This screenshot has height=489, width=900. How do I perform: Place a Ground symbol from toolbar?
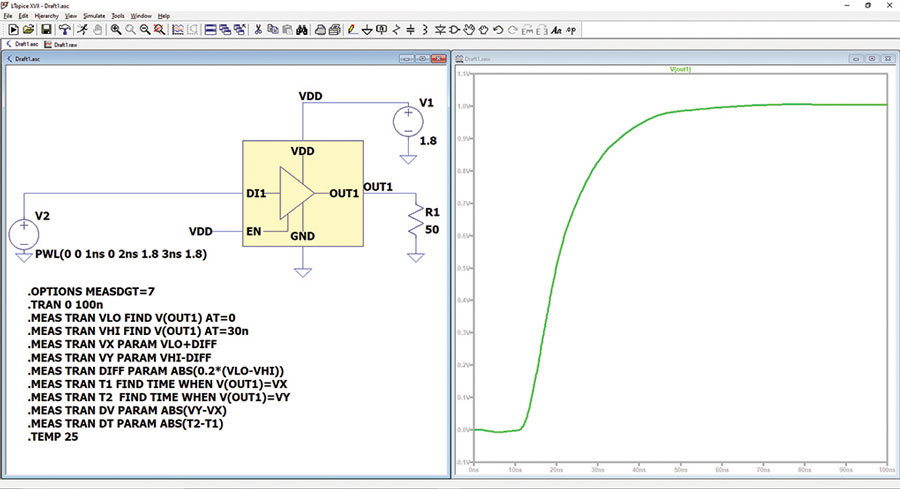pyautogui.click(x=367, y=30)
